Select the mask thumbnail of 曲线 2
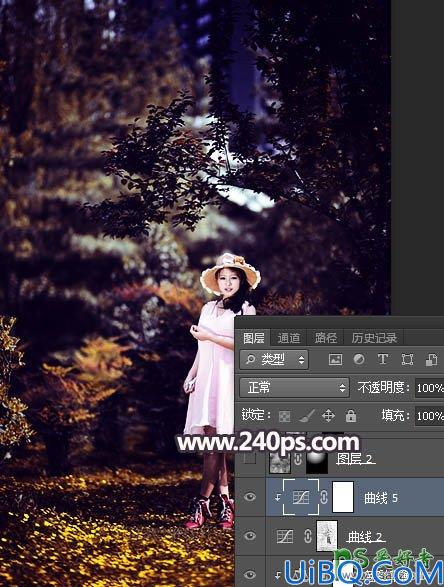This screenshot has width=444, height=587. pos(327,536)
